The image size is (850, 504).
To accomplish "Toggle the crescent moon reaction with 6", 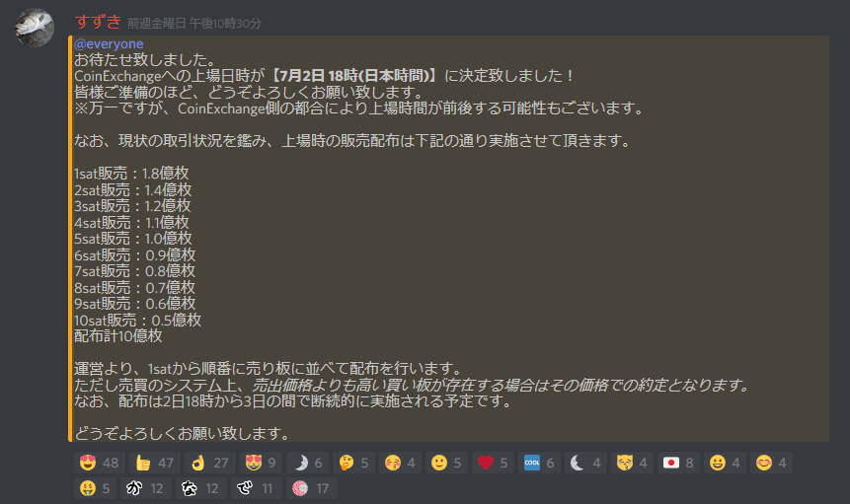I will pyautogui.click(x=307, y=463).
